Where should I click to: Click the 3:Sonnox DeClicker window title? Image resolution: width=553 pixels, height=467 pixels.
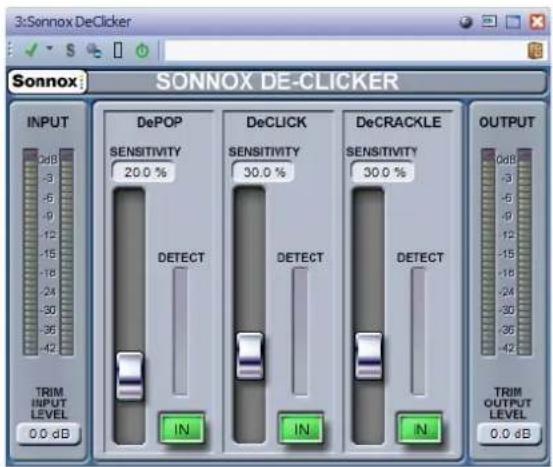click(x=73, y=22)
